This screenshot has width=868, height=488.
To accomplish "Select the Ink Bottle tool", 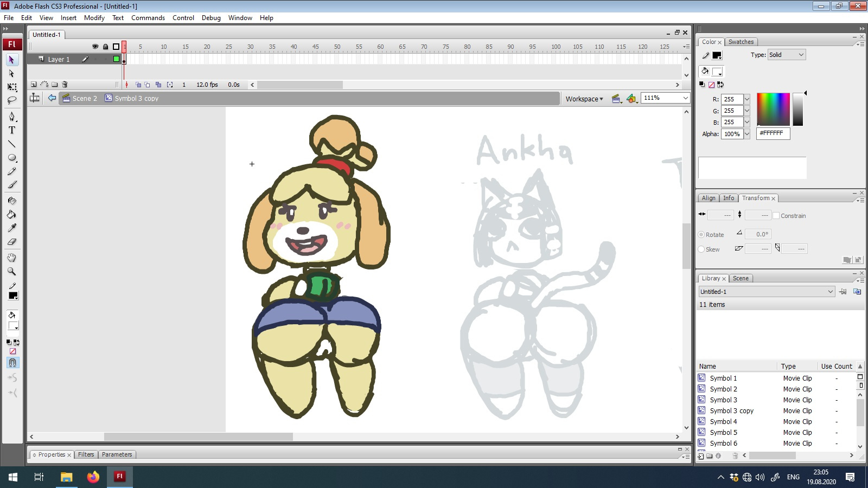I will coord(11,201).
